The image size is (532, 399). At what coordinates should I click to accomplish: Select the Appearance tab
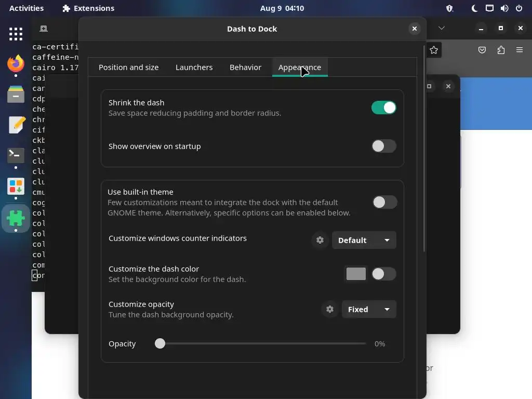[300, 68]
